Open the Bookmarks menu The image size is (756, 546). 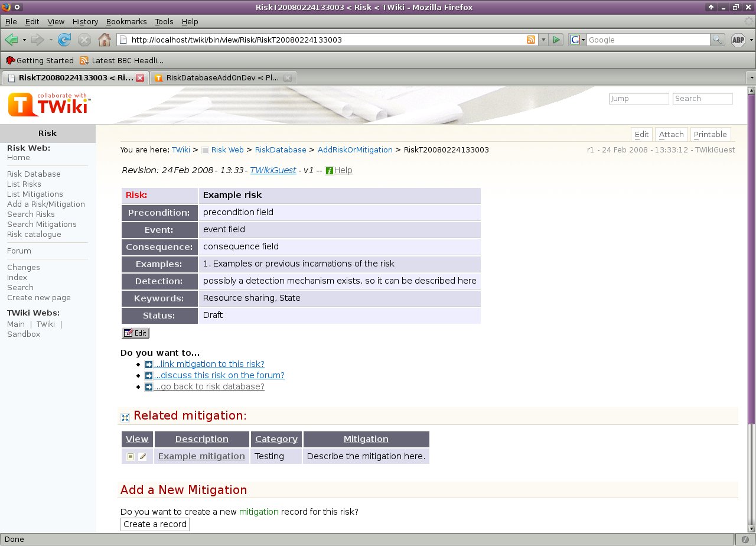126,22
